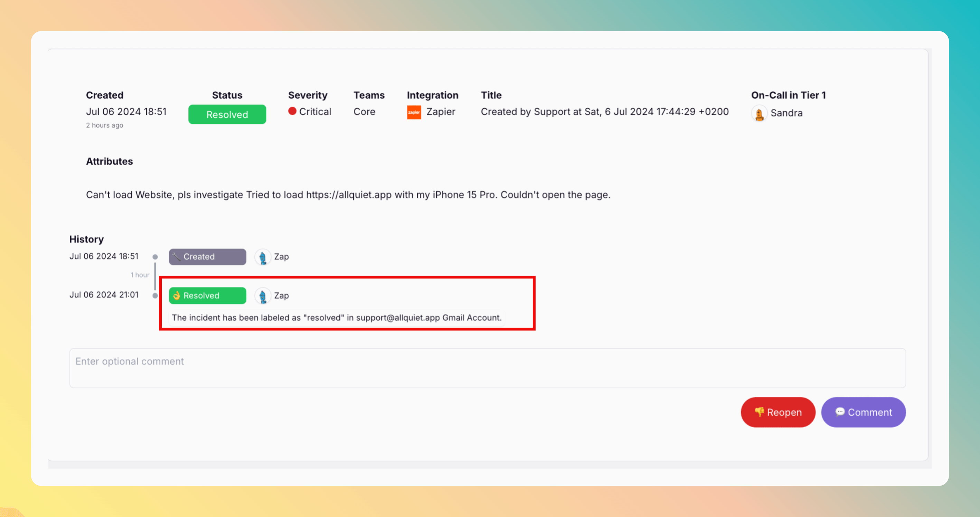Image resolution: width=980 pixels, height=517 pixels.
Task: Click the timeline dot at 18:51
Action: tap(155, 257)
